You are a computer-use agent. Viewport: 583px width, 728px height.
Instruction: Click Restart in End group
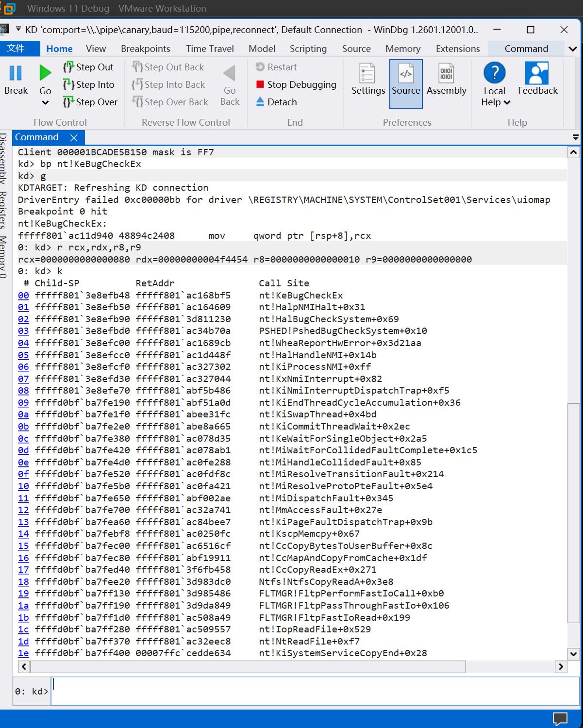[276, 67]
